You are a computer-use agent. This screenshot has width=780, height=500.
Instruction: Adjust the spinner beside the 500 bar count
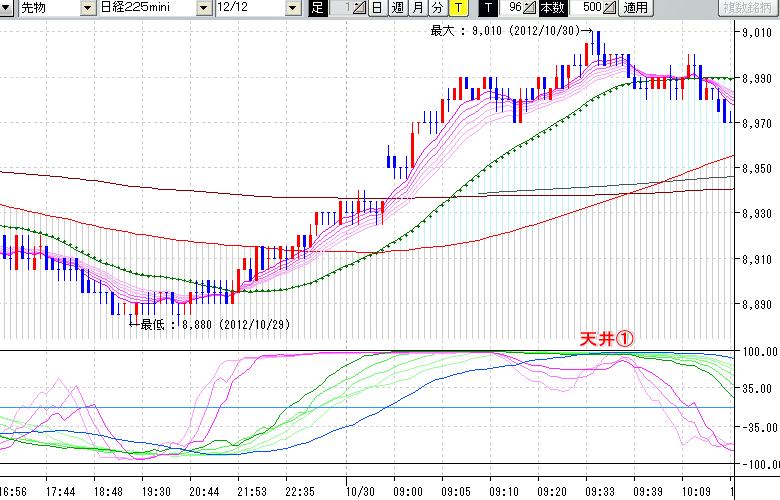(x=610, y=8)
